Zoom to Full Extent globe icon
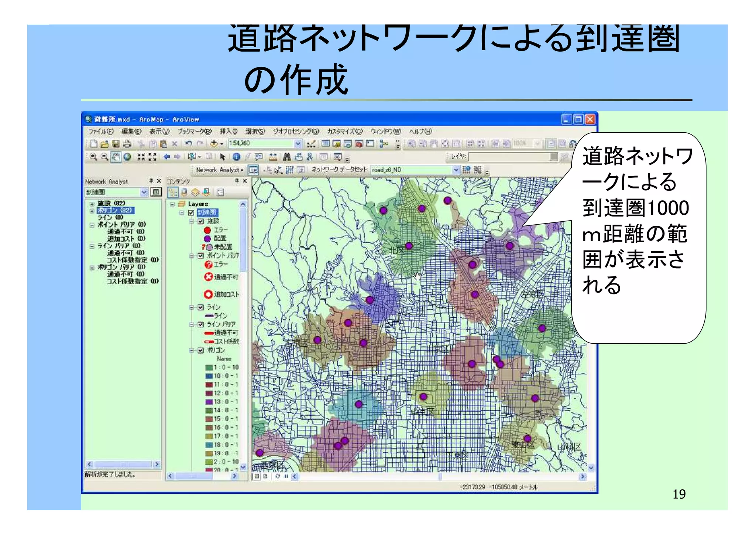The height and width of the screenshot is (535, 756). click(127, 157)
